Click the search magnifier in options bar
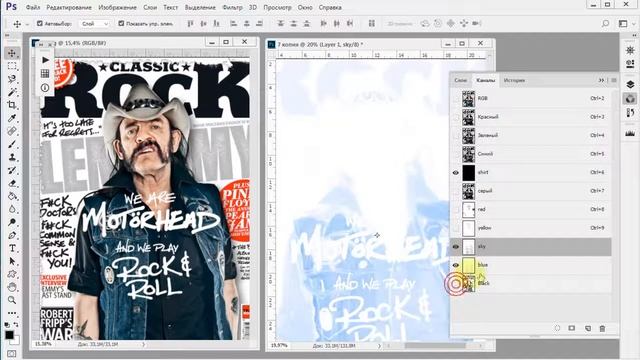640x360 pixels. pos(605,24)
